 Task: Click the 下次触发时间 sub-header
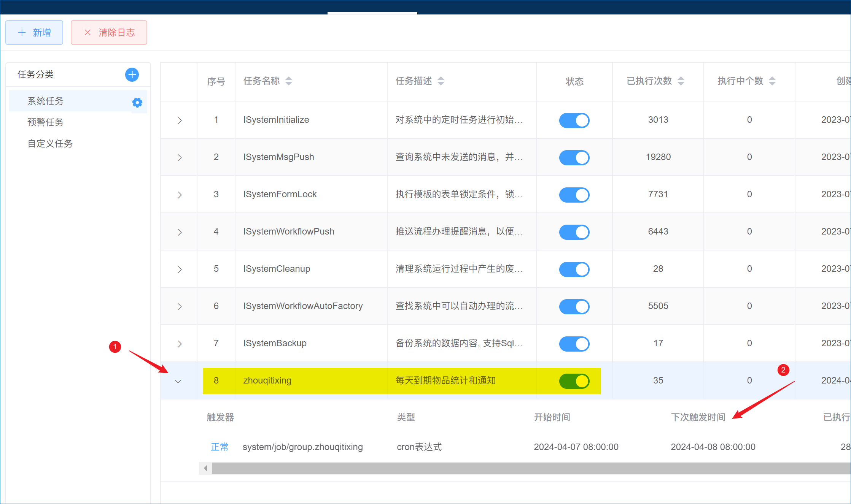(698, 417)
